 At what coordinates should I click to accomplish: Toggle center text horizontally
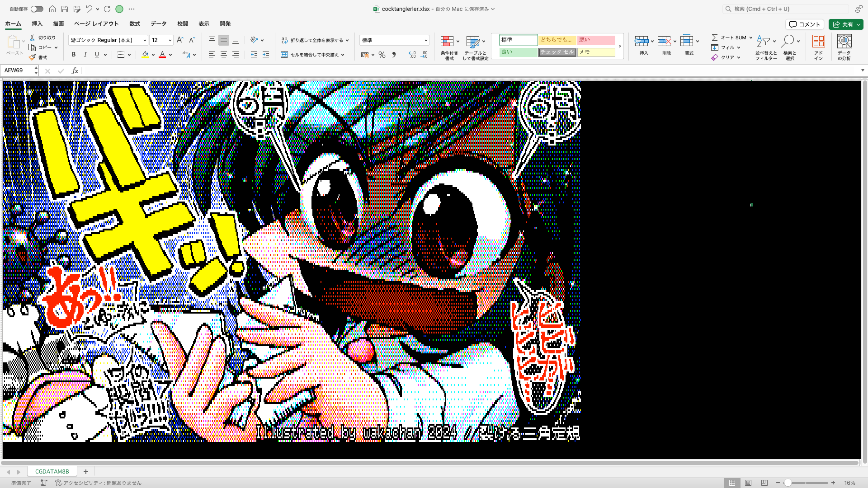click(224, 55)
